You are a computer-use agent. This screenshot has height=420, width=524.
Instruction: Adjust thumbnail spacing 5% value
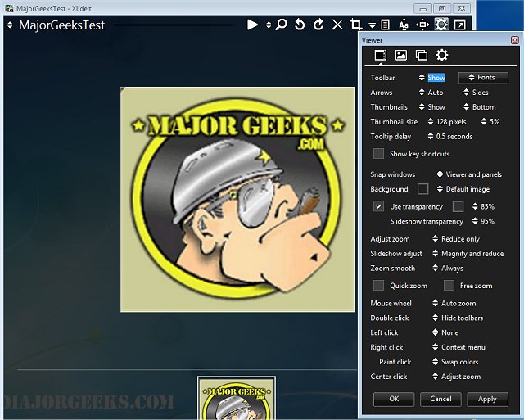point(490,122)
